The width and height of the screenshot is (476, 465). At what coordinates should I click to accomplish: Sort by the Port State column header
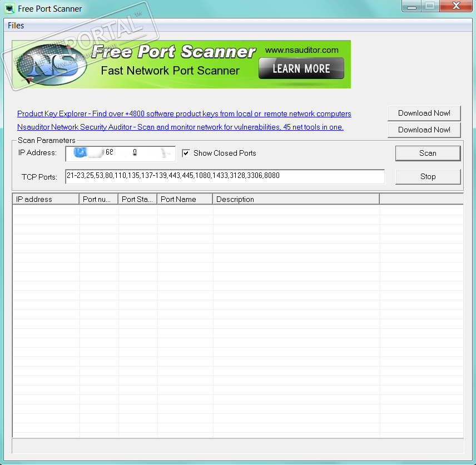(x=137, y=199)
